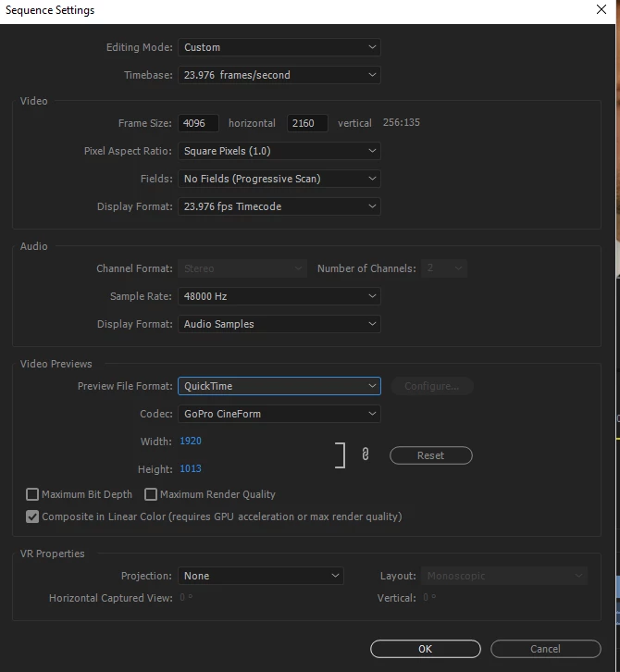
Task: Open the Preview File Format dropdown
Action: click(279, 386)
